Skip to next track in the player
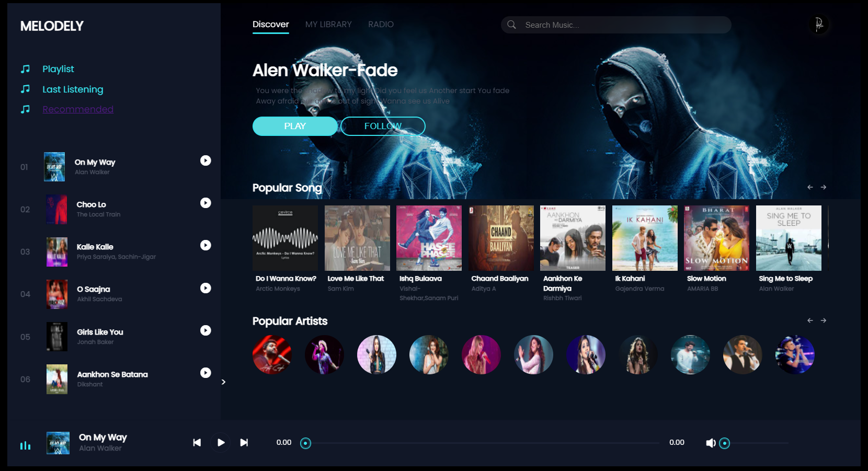This screenshot has width=868, height=471. coord(244,442)
